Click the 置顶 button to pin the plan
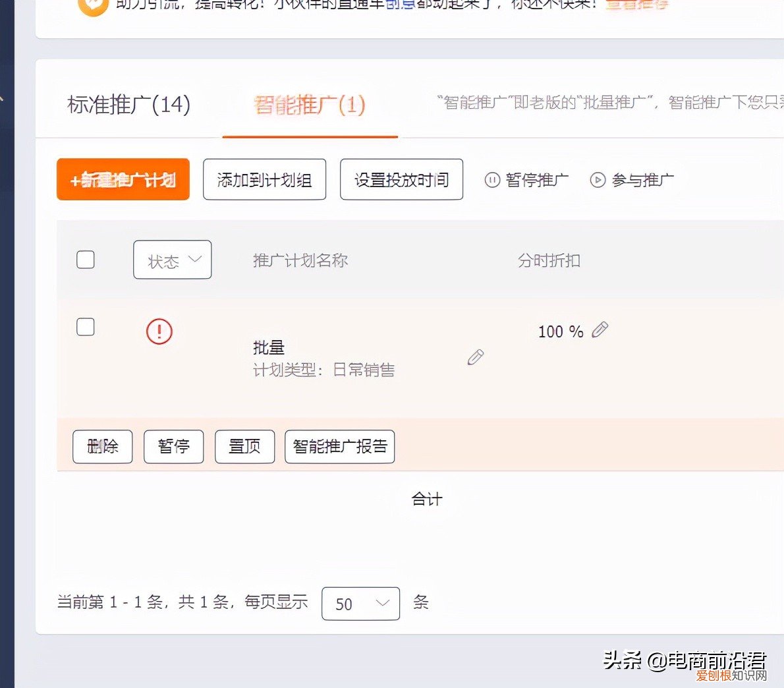Viewport: 784px width, 688px height. pyautogui.click(x=244, y=446)
